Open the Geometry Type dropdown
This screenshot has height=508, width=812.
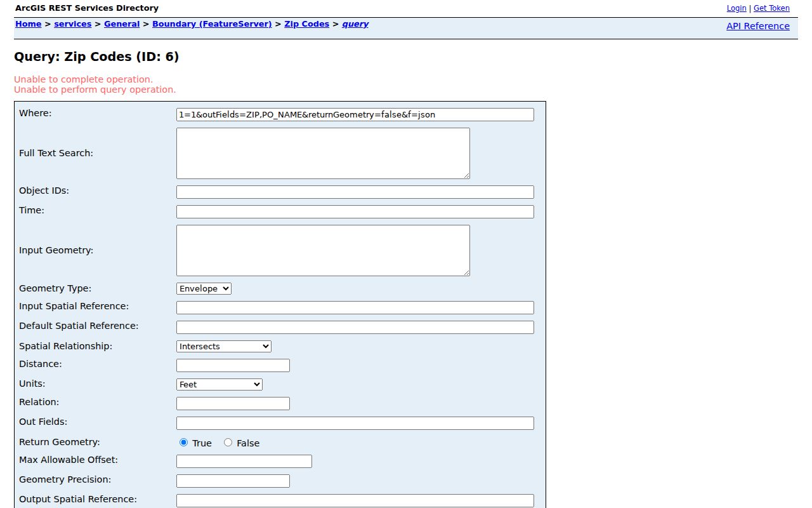(204, 288)
